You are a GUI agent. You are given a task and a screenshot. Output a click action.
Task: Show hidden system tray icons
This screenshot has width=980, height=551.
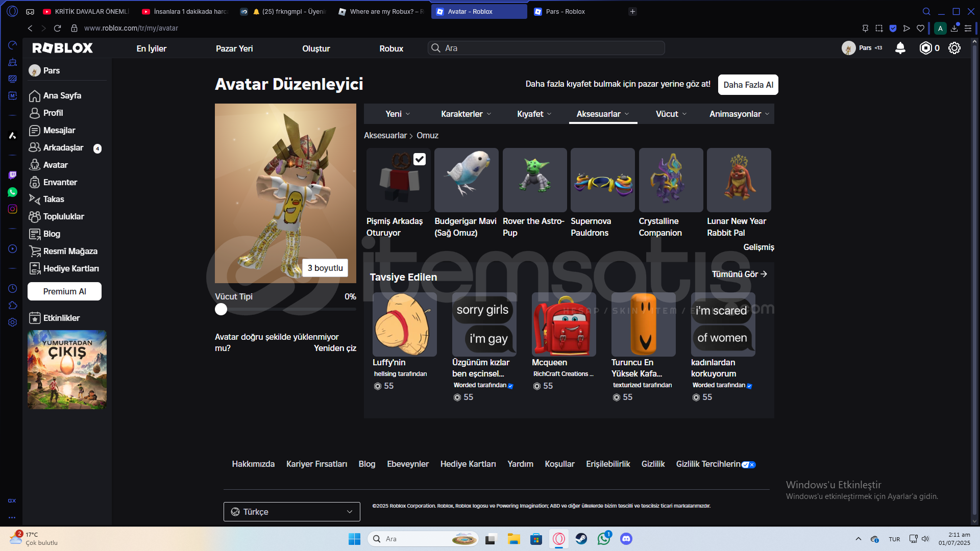858,539
